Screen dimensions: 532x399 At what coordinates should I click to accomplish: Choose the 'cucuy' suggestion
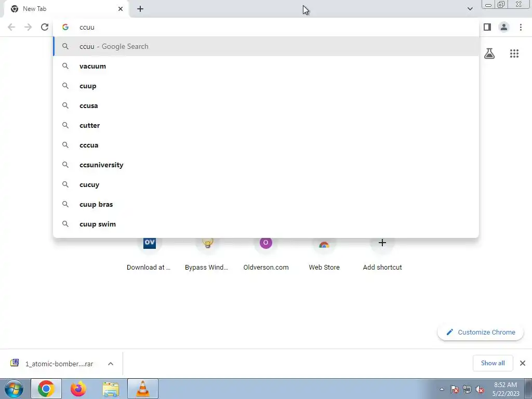click(267, 184)
